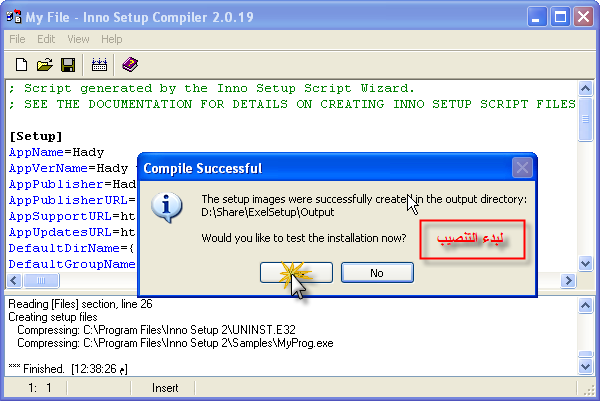The height and width of the screenshot is (401, 600).
Task: Click the Inno Setup title bar icon
Action: 14,17
